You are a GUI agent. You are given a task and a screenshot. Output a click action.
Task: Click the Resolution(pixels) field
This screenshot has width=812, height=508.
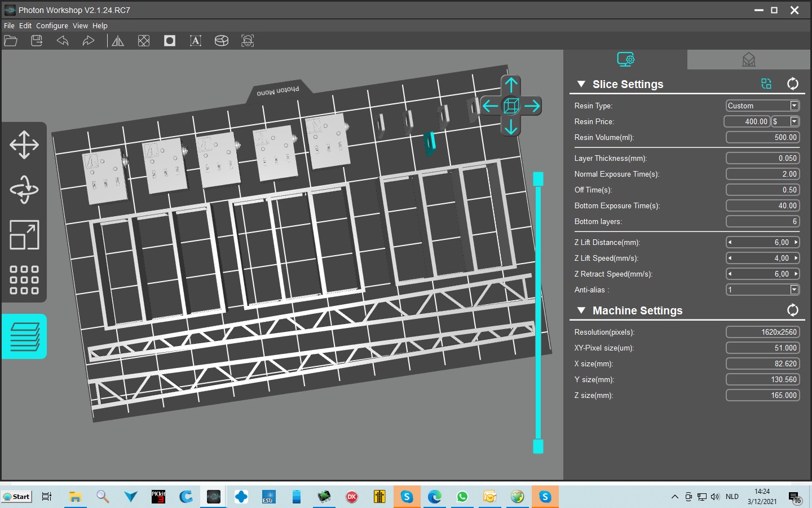(763, 332)
